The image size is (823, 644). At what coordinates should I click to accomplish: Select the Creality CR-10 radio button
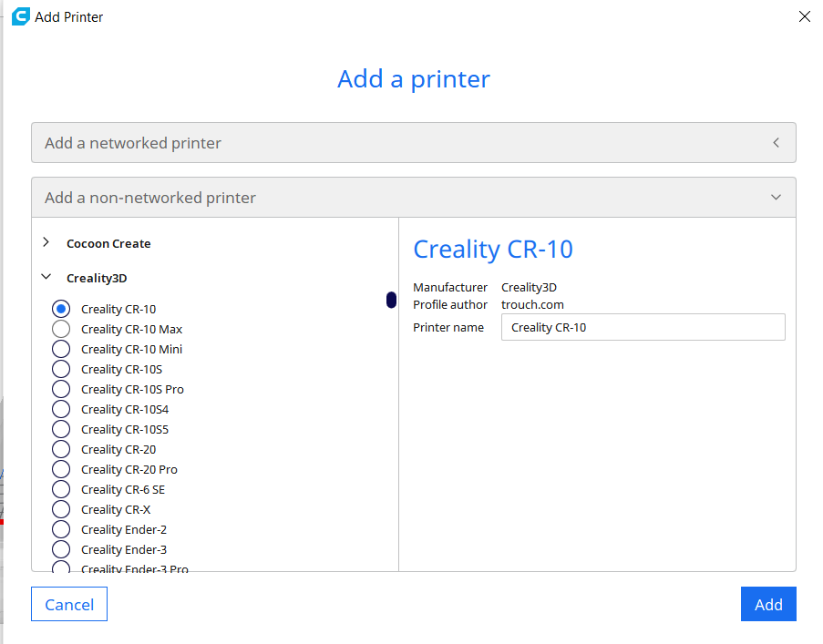(x=61, y=309)
